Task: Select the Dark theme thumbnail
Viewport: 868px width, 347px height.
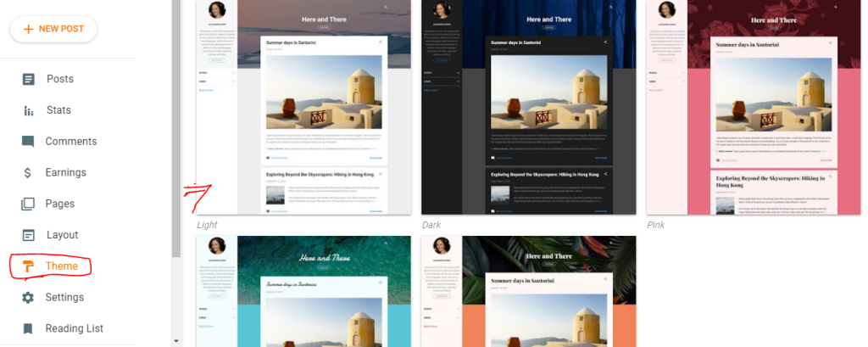Action: [528, 107]
